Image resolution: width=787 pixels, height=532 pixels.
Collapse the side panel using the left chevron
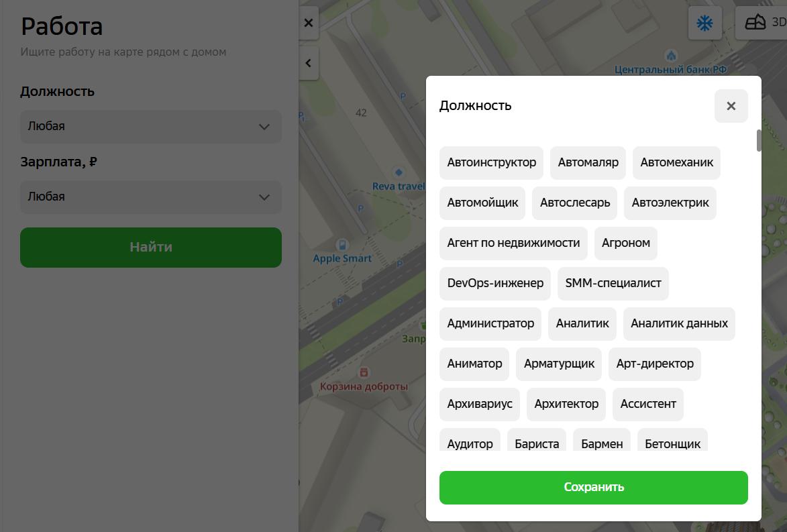pos(309,64)
